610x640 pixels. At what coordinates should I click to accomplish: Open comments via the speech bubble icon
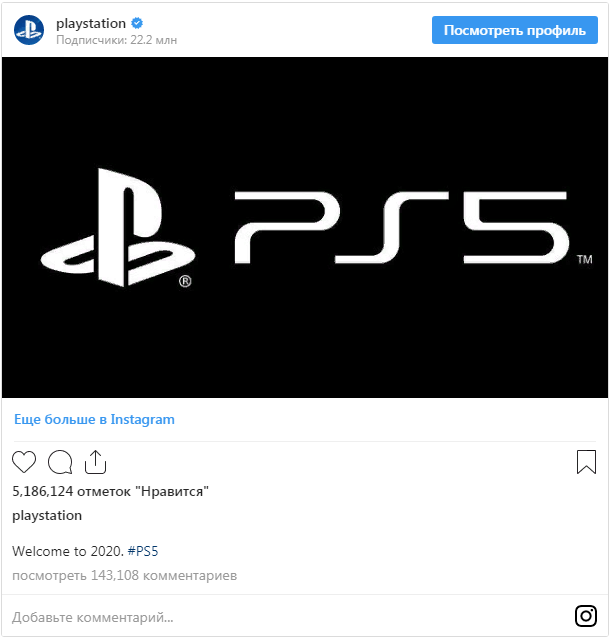click(x=60, y=462)
